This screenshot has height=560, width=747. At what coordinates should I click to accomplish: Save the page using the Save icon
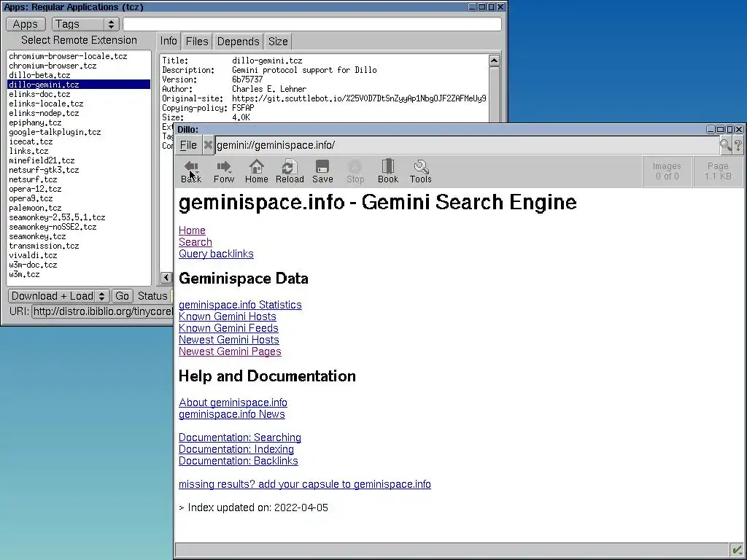tap(322, 171)
